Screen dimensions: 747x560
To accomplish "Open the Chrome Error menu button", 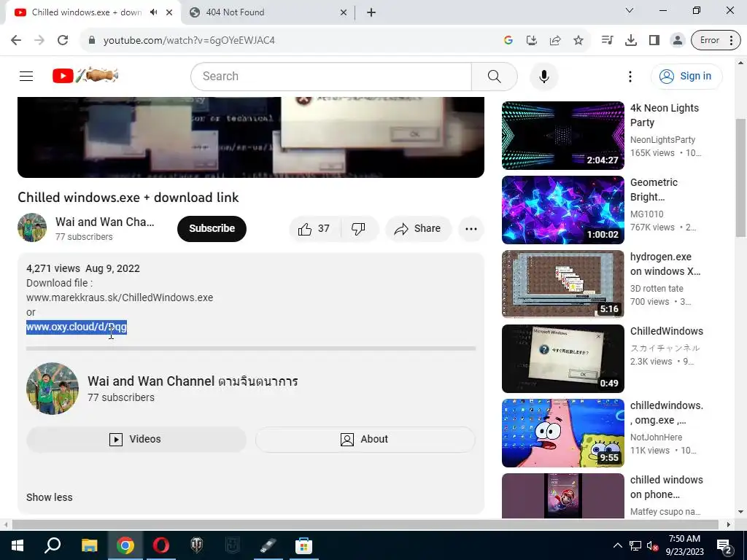I will click(716, 40).
